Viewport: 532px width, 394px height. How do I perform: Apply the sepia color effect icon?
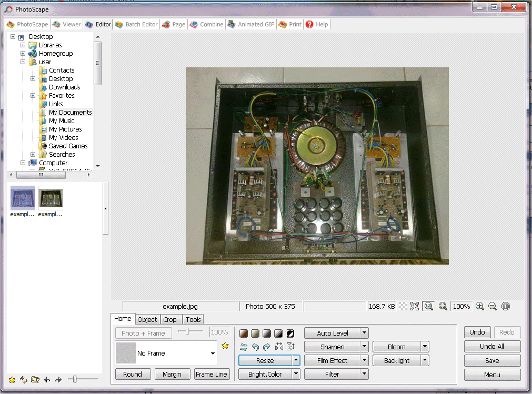(244, 334)
